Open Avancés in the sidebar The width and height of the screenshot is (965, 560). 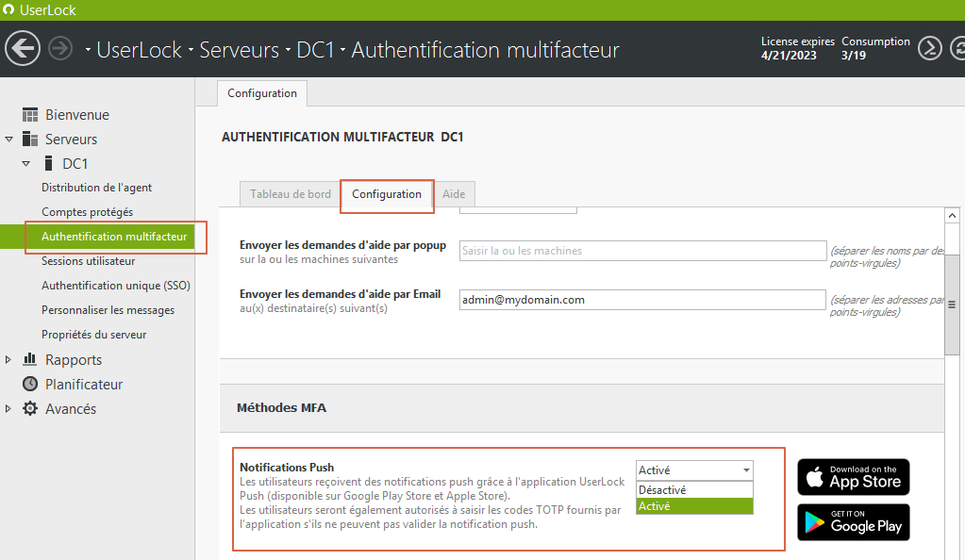[71, 408]
